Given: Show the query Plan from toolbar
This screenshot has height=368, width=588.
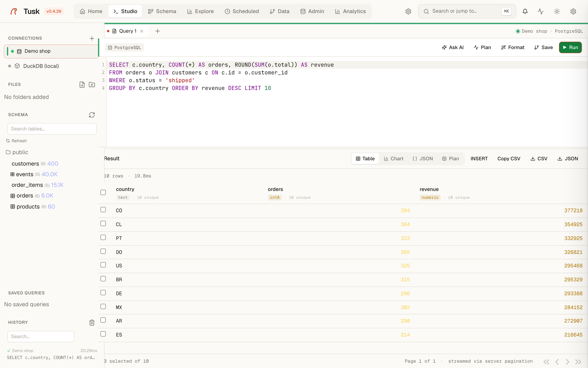Looking at the screenshot, I should coord(482,47).
